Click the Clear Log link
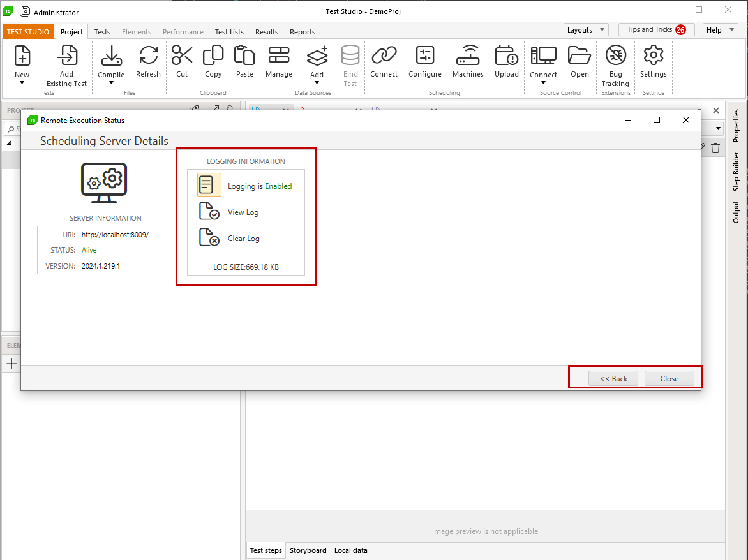This screenshot has width=748, height=560. coord(244,239)
